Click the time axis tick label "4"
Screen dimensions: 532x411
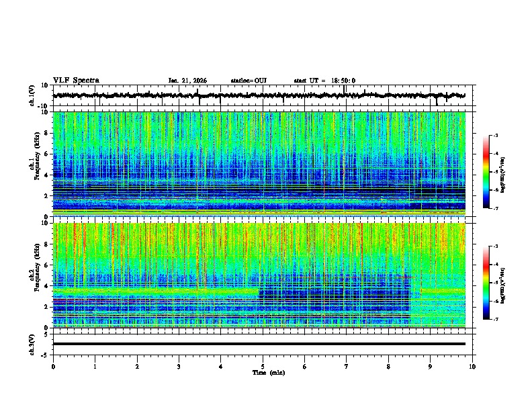[x=221, y=367]
